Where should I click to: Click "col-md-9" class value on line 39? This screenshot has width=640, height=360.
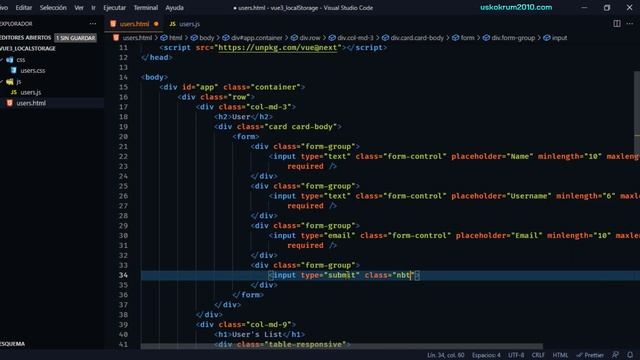click(269, 325)
